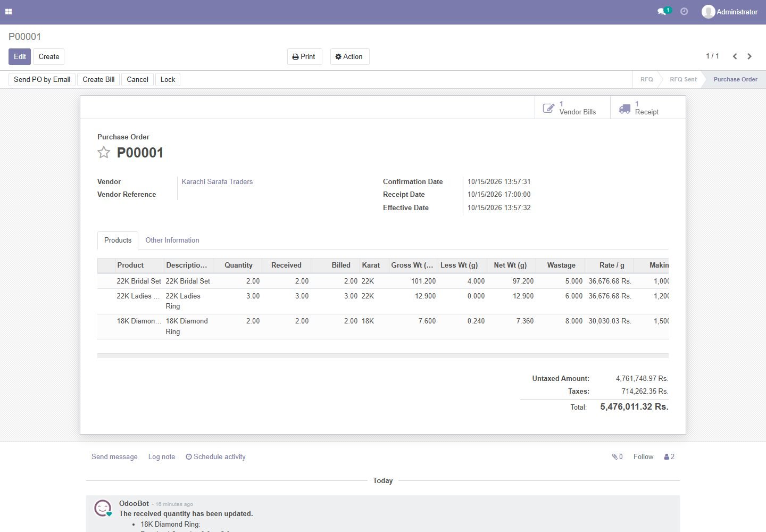Click Schedule activity in chatter

point(215,456)
